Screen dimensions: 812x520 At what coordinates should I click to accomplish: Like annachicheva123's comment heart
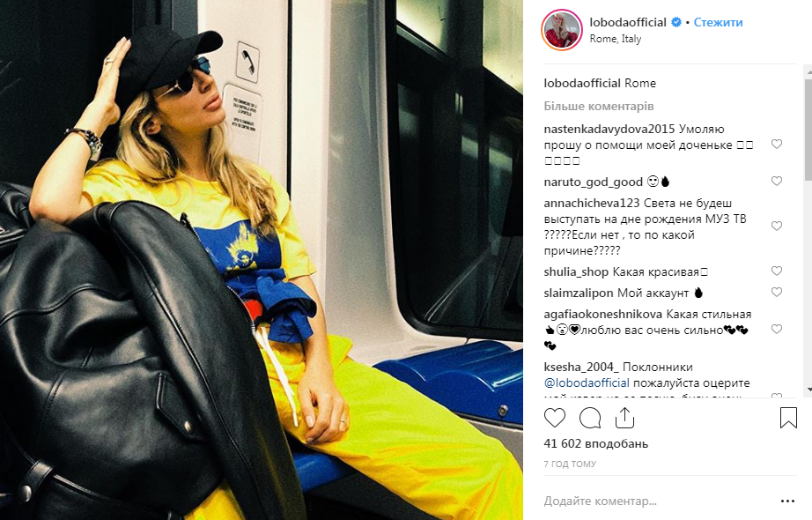(x=776, y=226)
